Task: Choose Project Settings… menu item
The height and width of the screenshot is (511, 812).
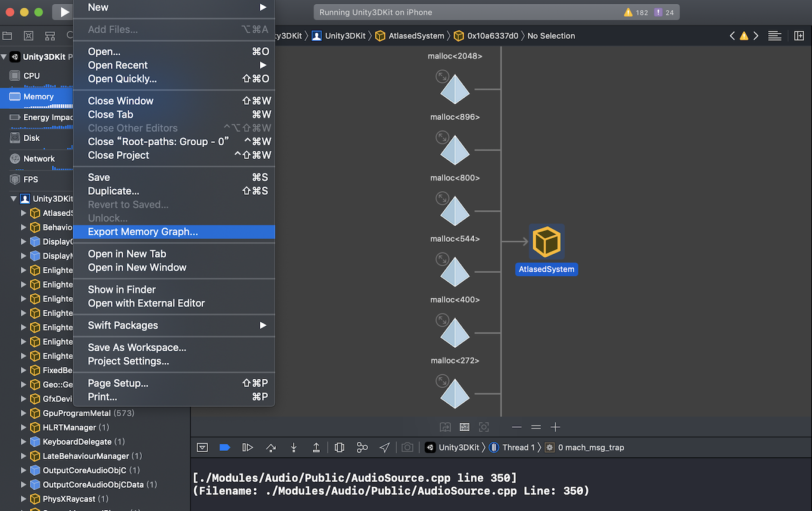Action: coord(174,361)
